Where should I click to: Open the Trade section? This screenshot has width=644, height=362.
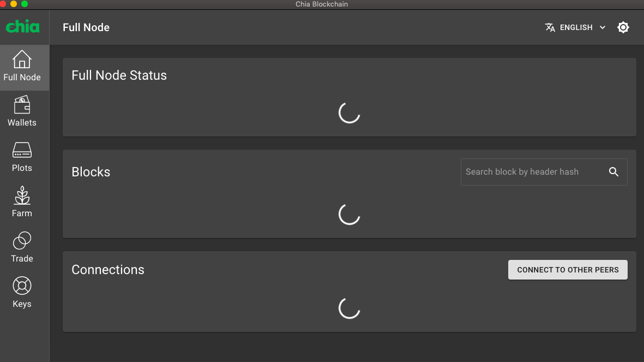(22, 247)
